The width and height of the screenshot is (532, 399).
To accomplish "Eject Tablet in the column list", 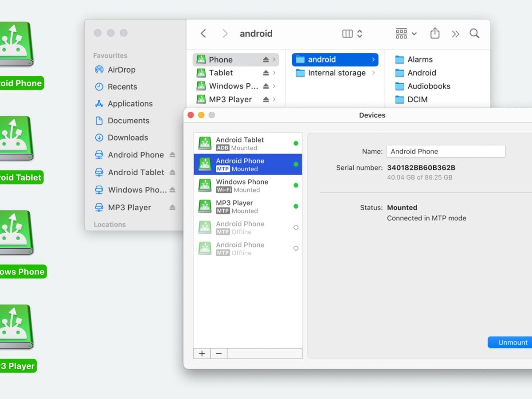I will pyautogui.click(x=266, y=73).
